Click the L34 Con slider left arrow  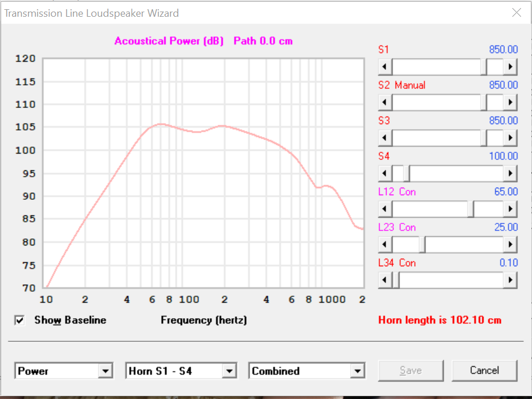385,280
